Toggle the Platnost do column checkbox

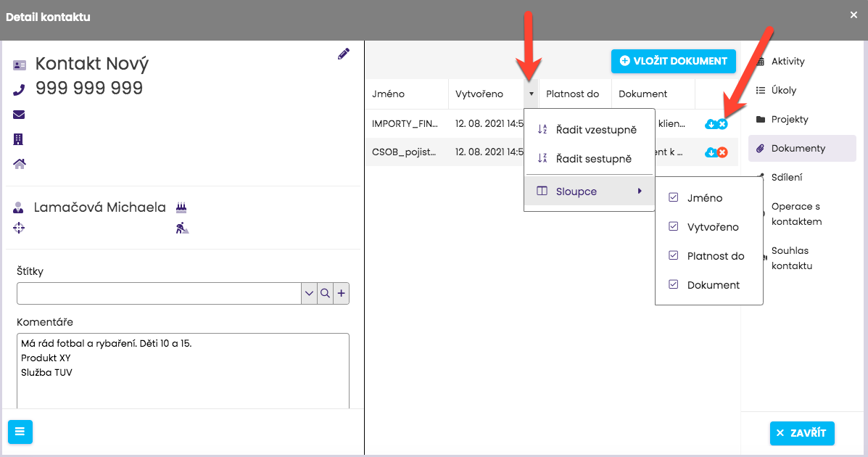674,255
